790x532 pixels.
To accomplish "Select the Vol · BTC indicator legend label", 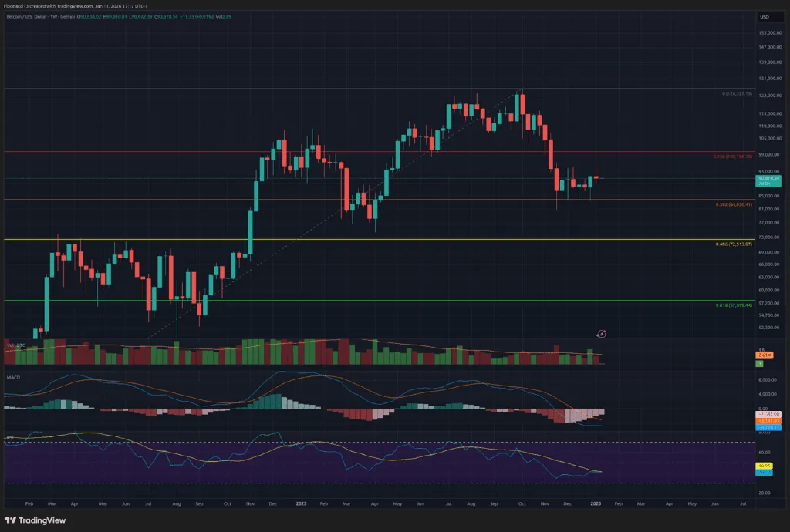I will (x=16, y=345).
